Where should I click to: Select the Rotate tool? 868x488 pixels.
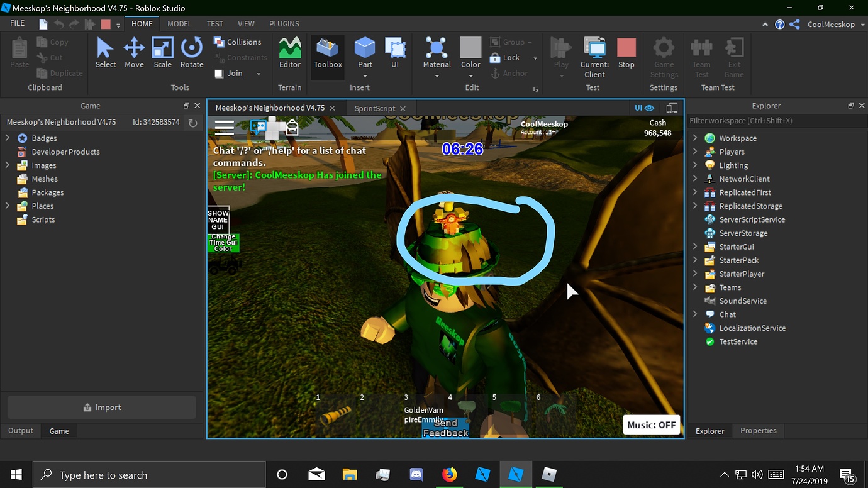(x=192, y=53)
